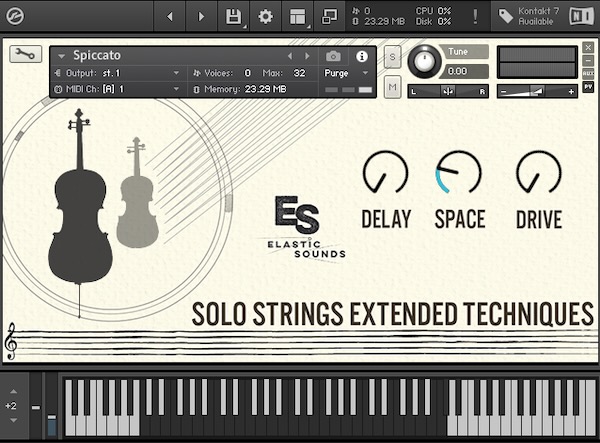This screenshot has height=443, width=600.
Task: Click the SPACE knob
Action: point(459,172)
